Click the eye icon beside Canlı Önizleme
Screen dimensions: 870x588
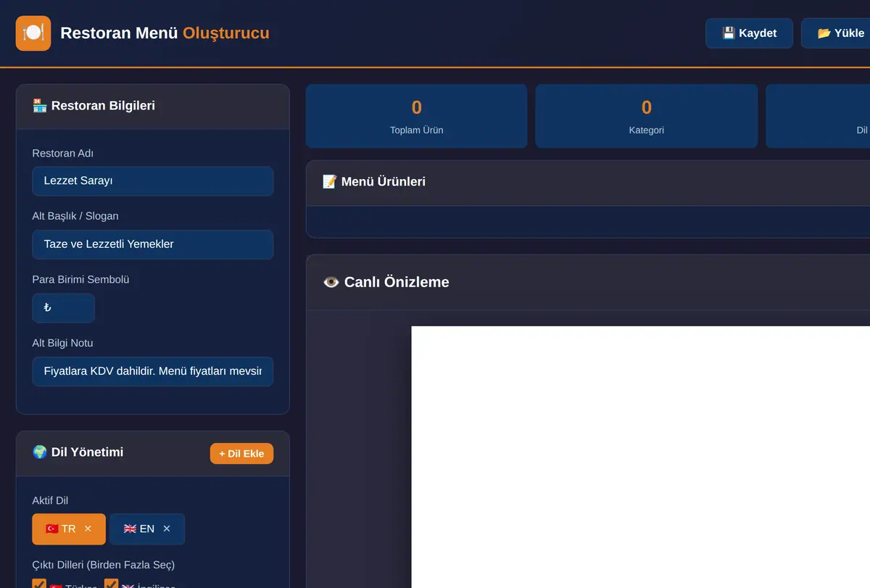point(331,282)
